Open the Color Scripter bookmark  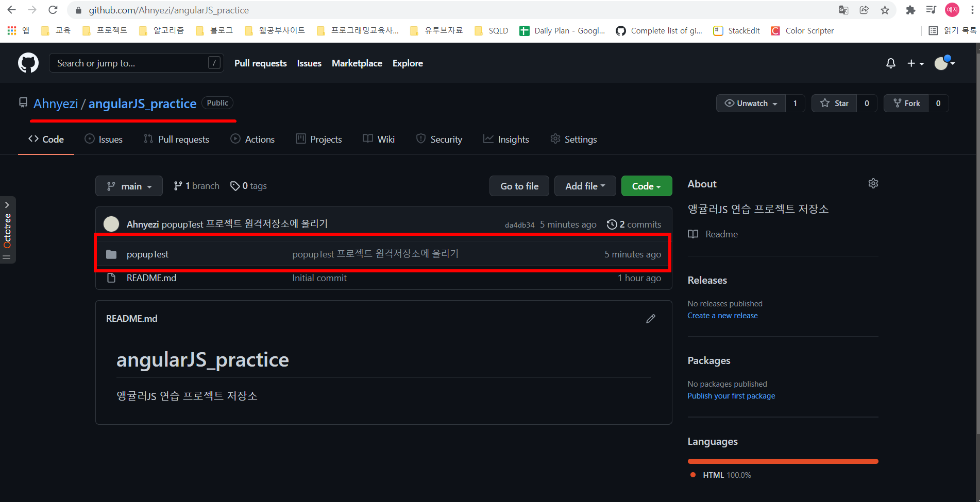[x=802, y=31]
